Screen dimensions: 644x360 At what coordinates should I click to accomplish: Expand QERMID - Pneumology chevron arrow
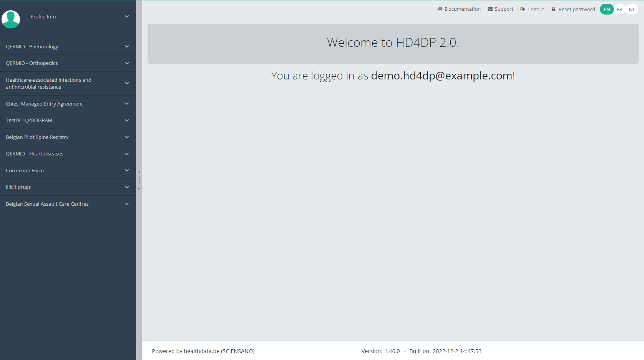coord(127,46)
